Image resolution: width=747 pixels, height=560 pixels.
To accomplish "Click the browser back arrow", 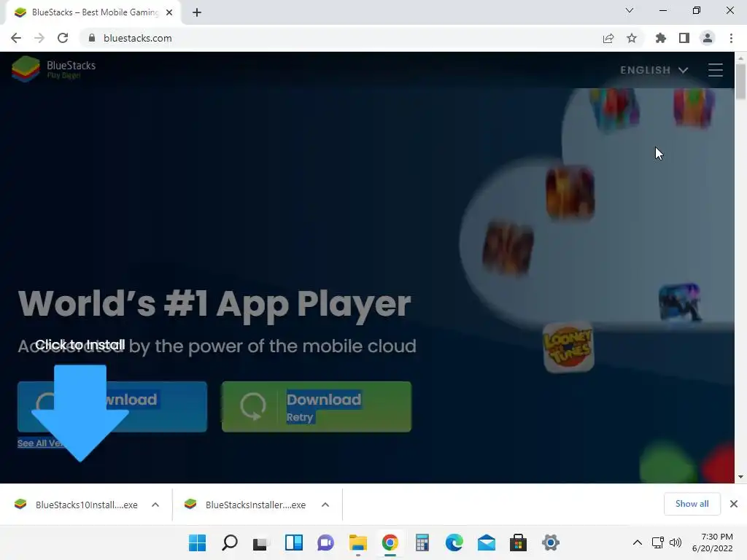I will 16,38.
